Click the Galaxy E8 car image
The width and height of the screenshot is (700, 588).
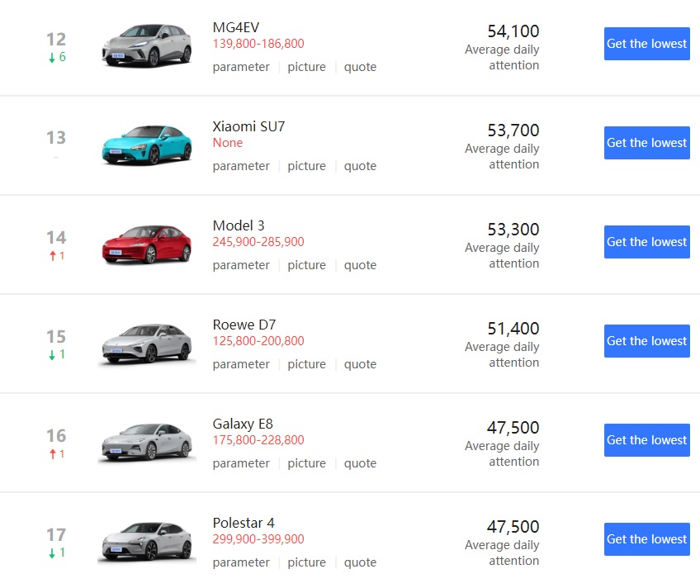click(x=146, y=441)
